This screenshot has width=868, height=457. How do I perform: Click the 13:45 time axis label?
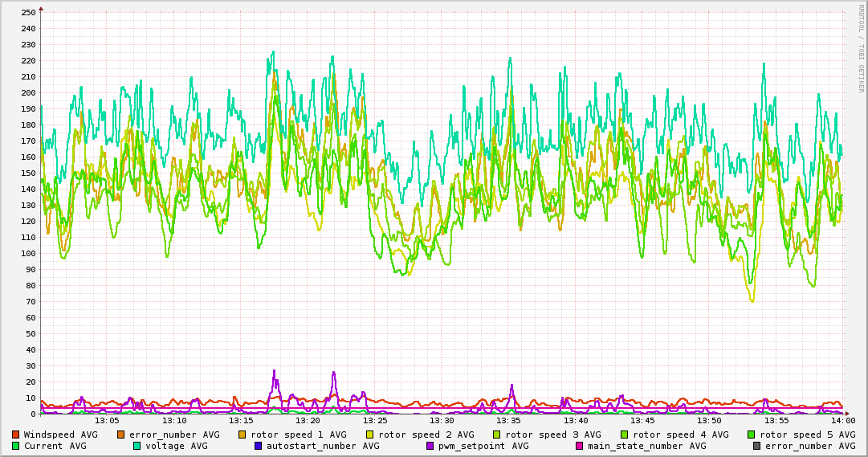[642, 421]
